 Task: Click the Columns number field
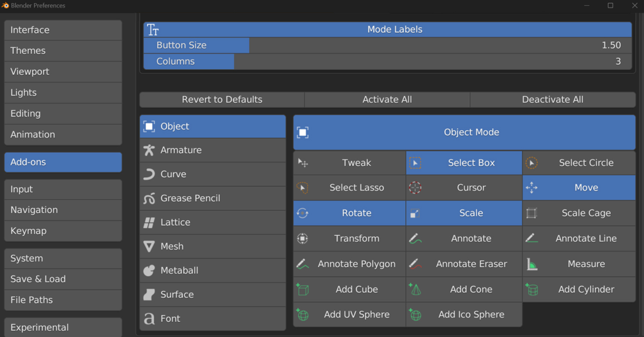point(387,62)
